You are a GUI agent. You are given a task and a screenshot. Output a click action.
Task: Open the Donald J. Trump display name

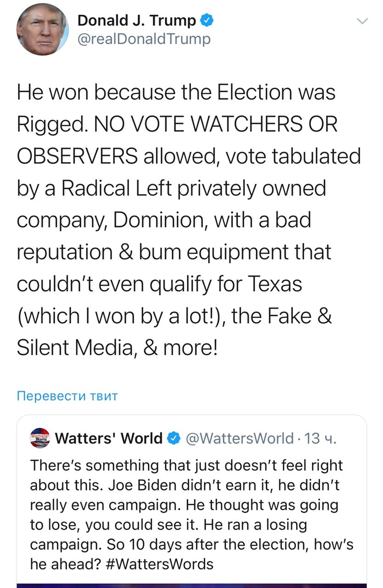coord(137,20)
